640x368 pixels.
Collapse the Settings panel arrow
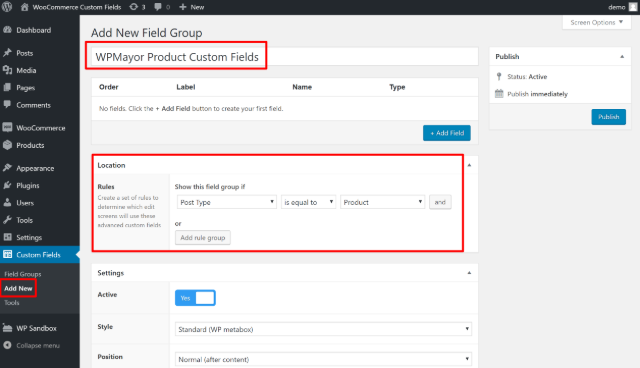coord(469,273)
